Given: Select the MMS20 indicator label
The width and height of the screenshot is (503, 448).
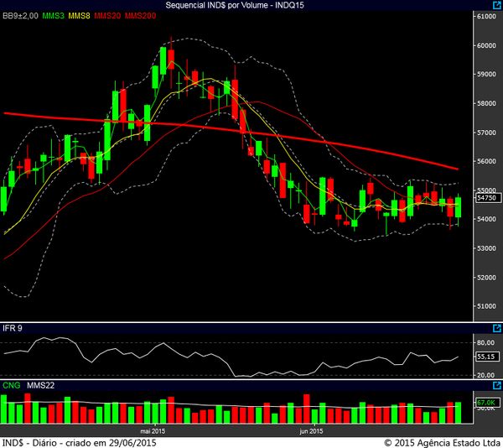Looking at the screenshot, I should [x=108, y=17].
